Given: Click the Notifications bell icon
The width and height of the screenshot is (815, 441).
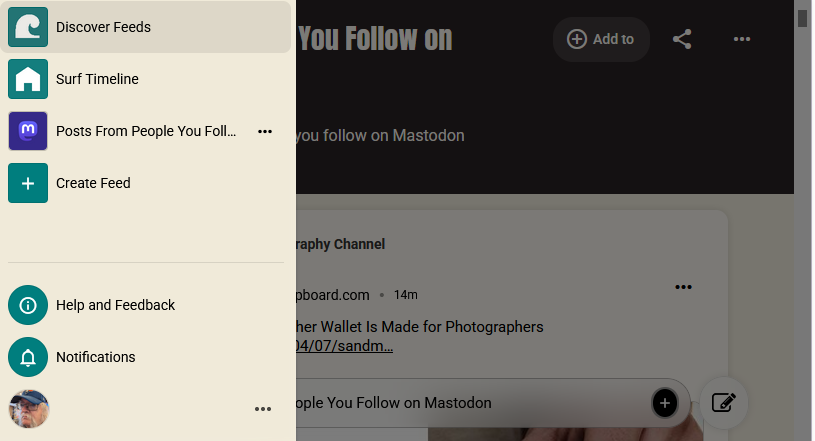Looking at the screenshot, I should [x=28, y=357].
